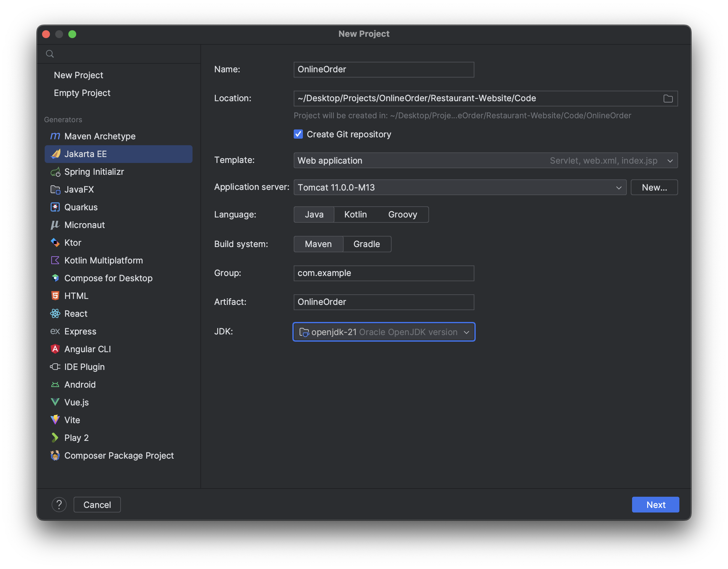Viewport: 728px width, 569px height.
Task: Select the Maven Archetype generator
Action: coord(100,136)
